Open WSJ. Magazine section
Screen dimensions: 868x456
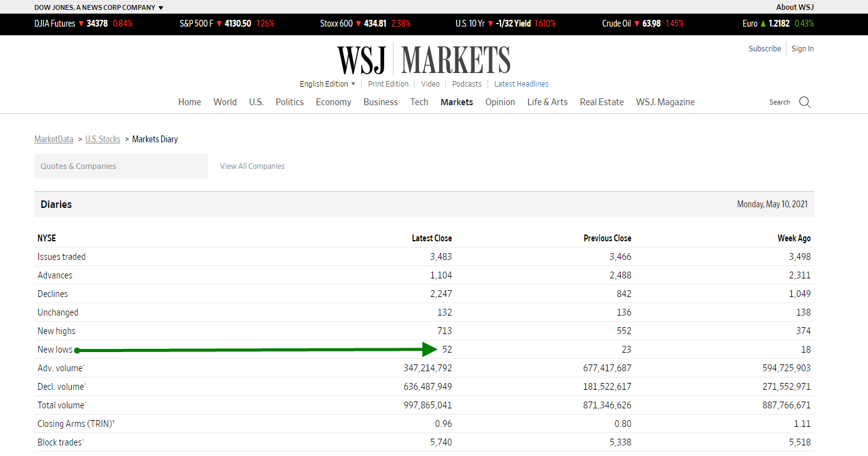pyautogui.click(x=665, y=102)
